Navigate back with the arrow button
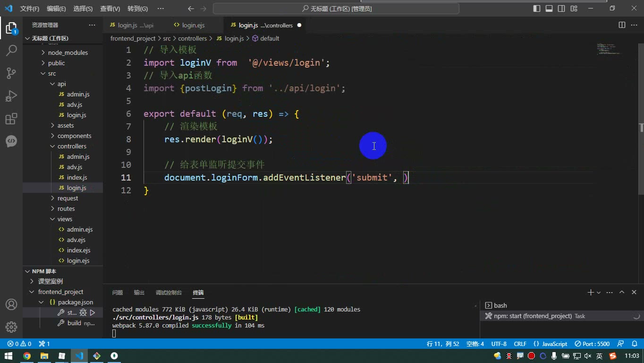 pos(191,9)
